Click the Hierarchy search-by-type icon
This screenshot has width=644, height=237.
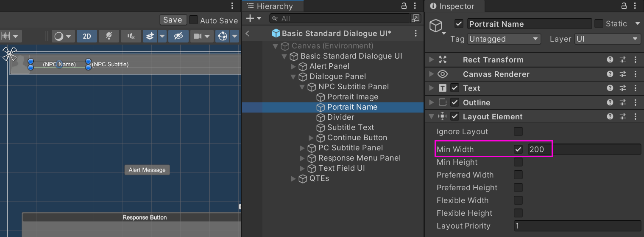[415, 18]
